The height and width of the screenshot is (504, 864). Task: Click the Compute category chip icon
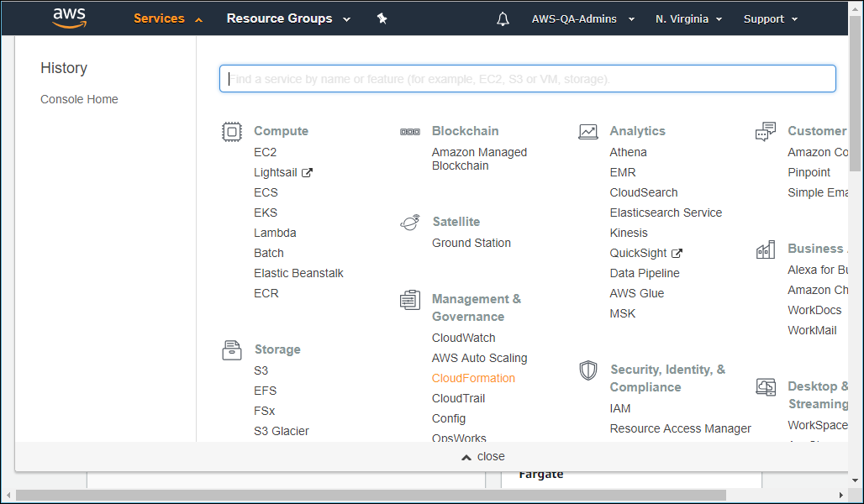[x=231, y=132]
